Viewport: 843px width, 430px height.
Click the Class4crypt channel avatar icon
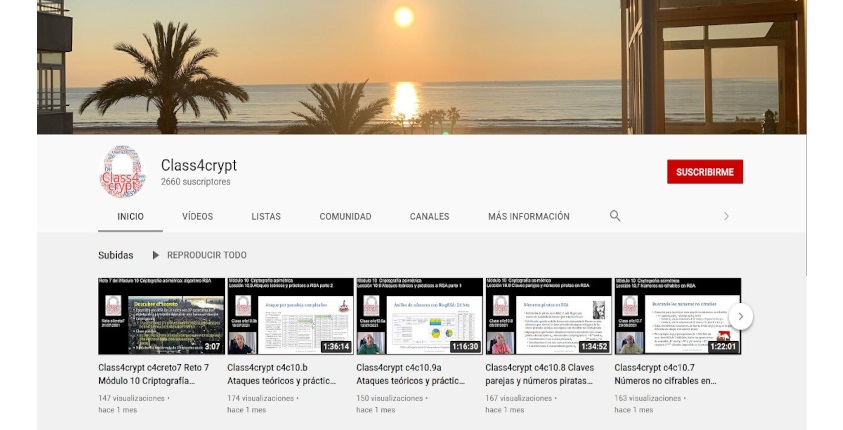point(122,172)
